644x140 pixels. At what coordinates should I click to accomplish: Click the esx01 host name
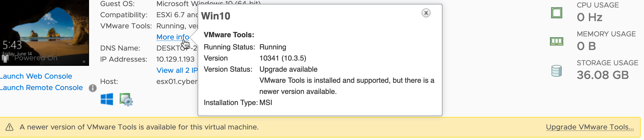pyautogui.click(x=177, y=81)
